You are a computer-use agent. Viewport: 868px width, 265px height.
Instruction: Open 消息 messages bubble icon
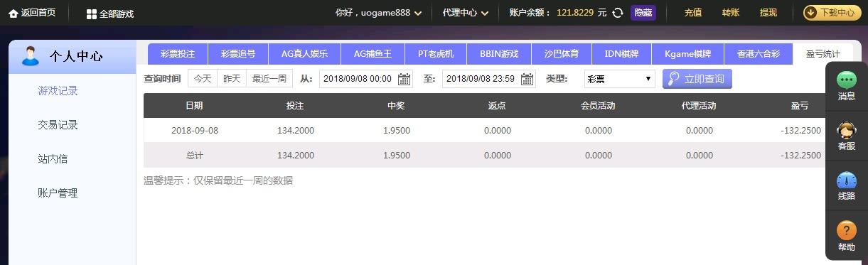click(847, 80)
